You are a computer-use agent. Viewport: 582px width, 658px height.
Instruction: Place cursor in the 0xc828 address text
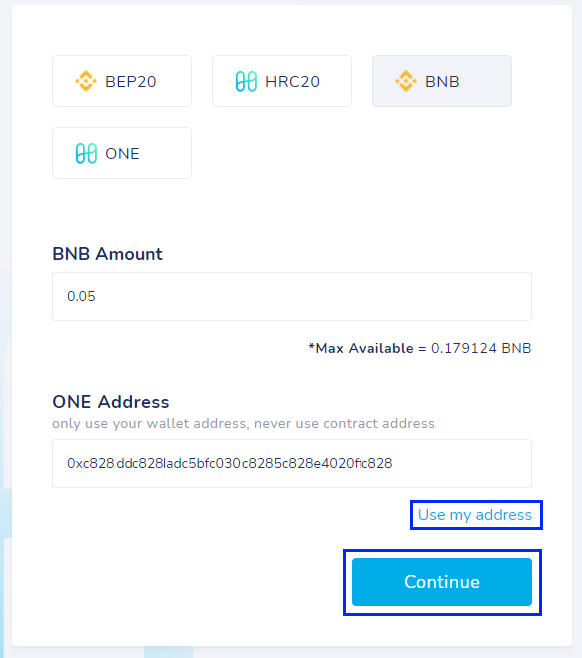230,463
